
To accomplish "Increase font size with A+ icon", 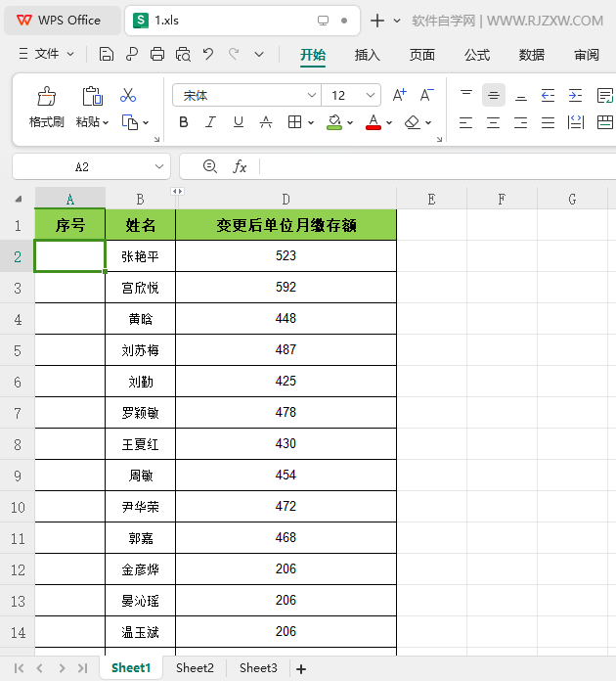I will tap(399, 95).
